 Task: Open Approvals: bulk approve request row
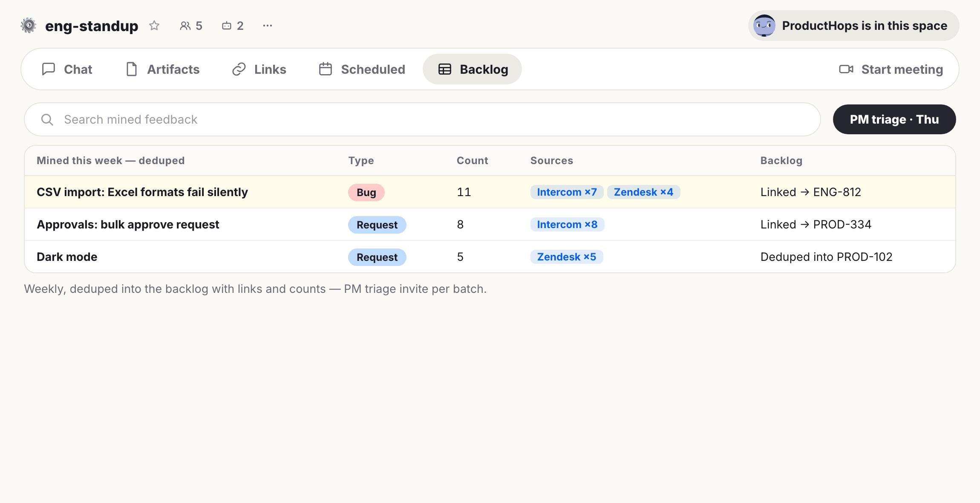[490, 224]
